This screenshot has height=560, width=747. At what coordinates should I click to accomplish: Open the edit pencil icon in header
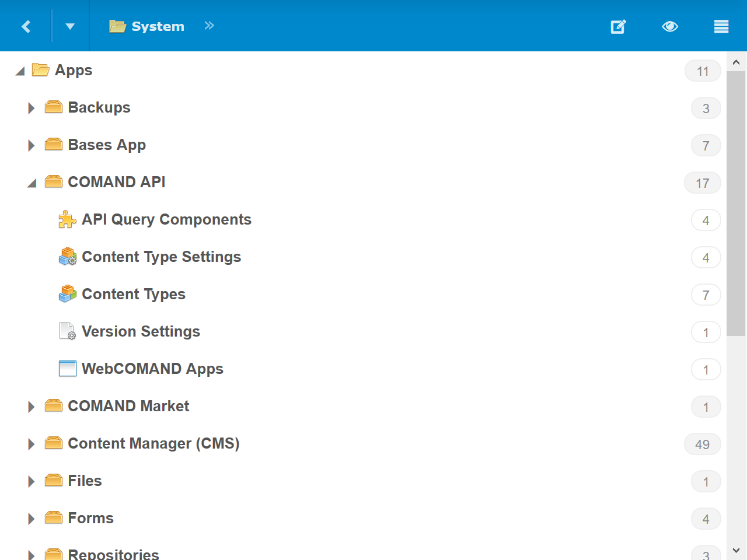pos(618,26)
